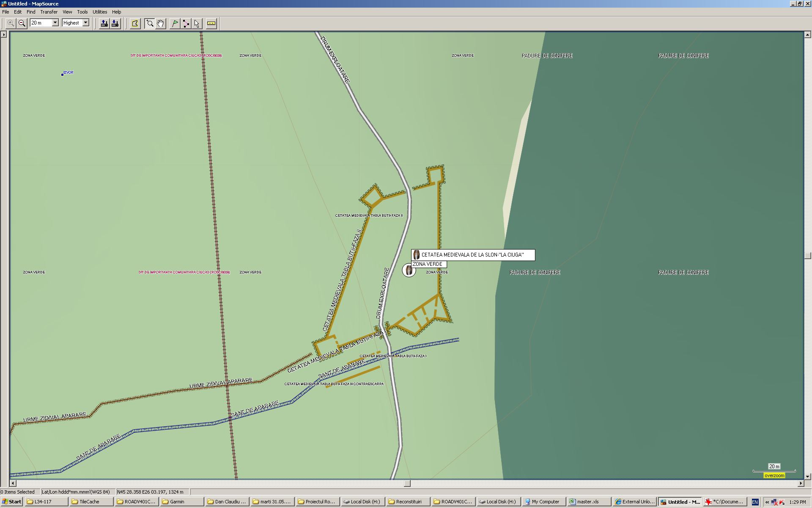Click the vertical scrollbar down arrow
The width and height of the screenshot is (812, 508).
coord(808,476)
